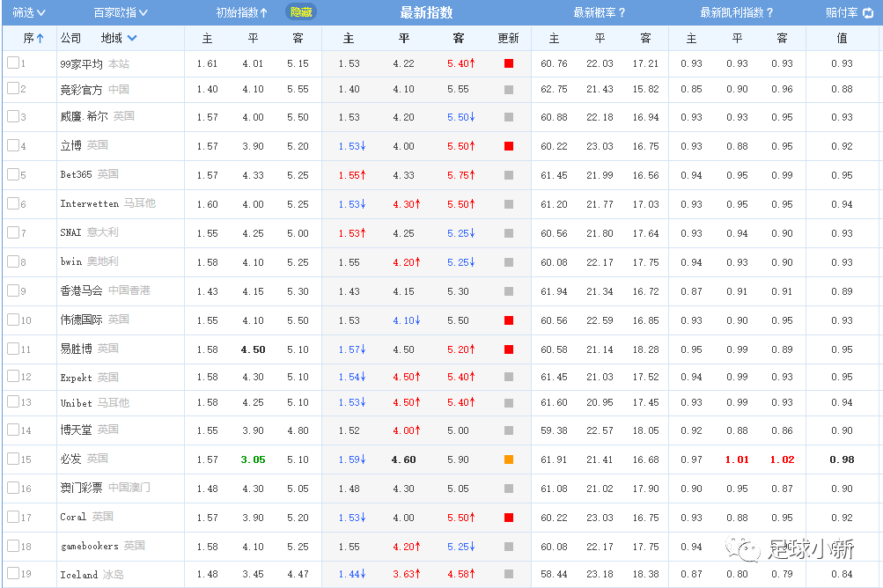Click the 5.75 latest away odds for Bet365

(461, 175)
